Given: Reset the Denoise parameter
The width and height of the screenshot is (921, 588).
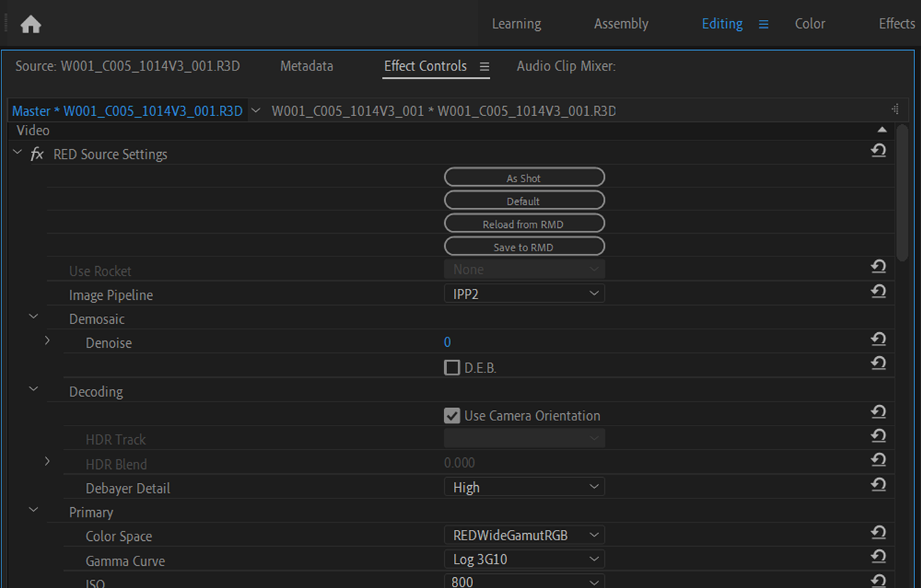Looking at the screenshot, I should [878, 340].
